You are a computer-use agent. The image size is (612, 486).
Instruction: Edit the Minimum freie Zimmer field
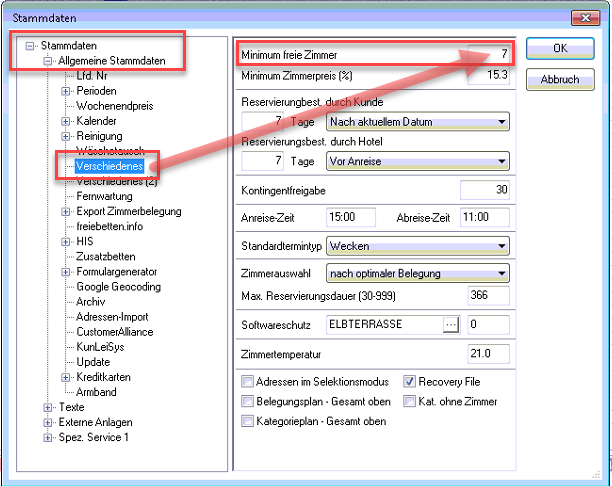pyautogui.click(x=489, y=54)
